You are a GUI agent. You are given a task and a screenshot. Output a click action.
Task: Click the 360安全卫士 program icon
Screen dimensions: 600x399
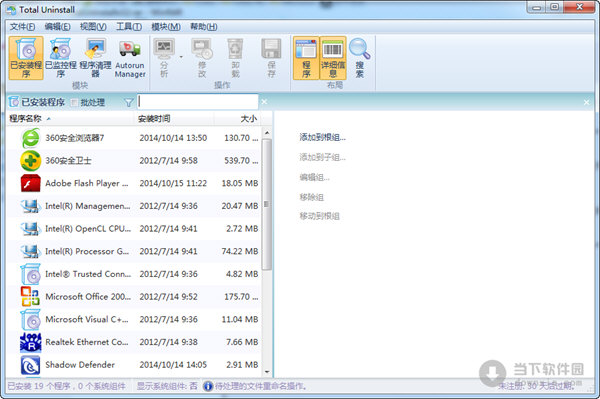point(31,160)
